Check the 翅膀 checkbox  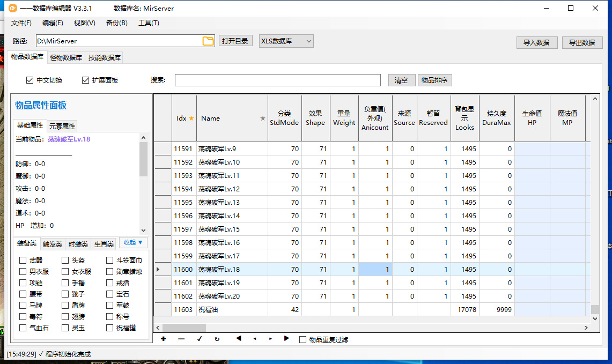click(x=65, y=316)
